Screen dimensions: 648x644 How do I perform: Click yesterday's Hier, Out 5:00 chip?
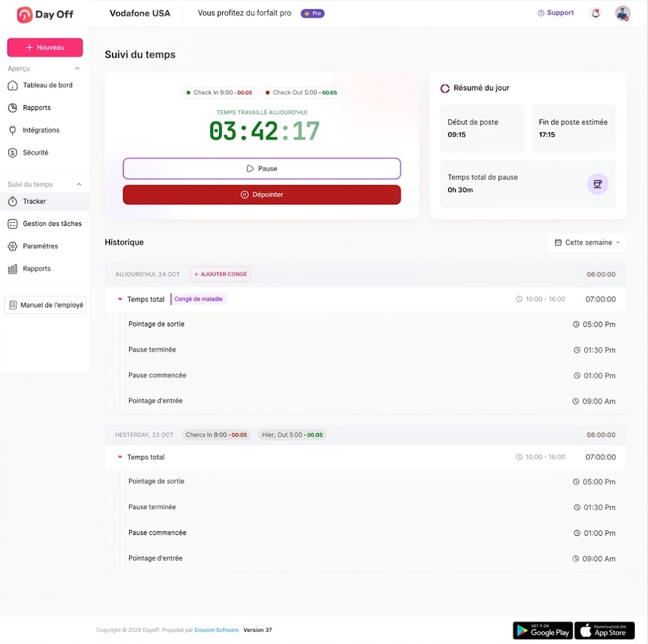tap(292, 435)
